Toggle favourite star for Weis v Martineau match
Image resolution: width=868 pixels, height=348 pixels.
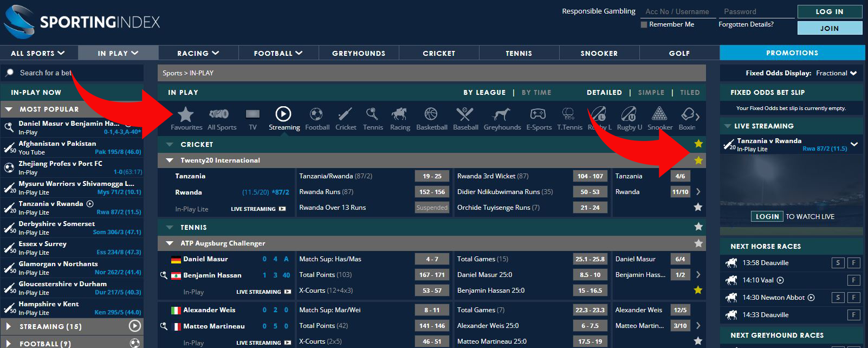tap(698, 341)
